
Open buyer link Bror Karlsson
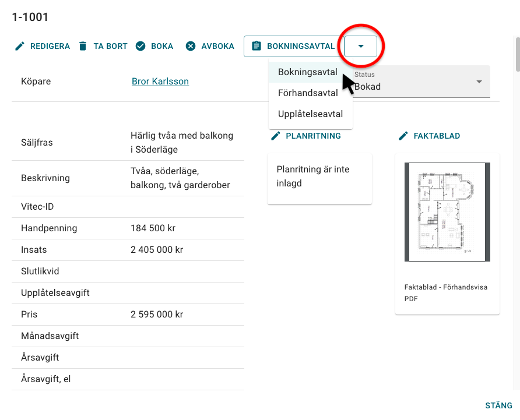coord(160,82)
